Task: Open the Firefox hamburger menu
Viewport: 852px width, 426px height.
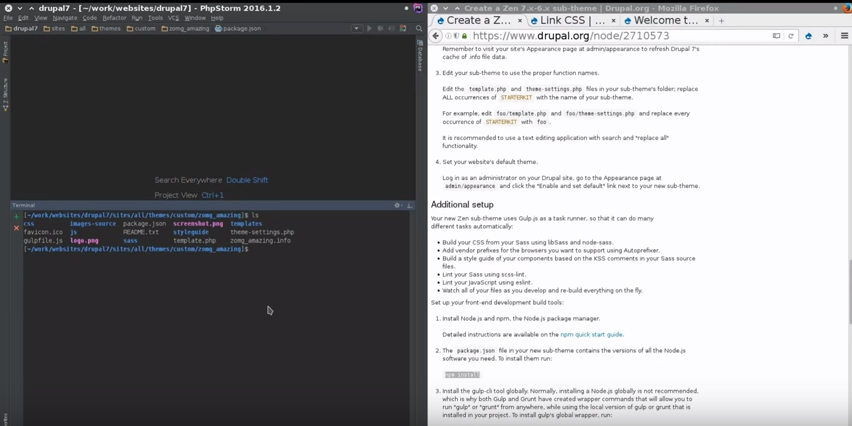Action: pos(844,36)
